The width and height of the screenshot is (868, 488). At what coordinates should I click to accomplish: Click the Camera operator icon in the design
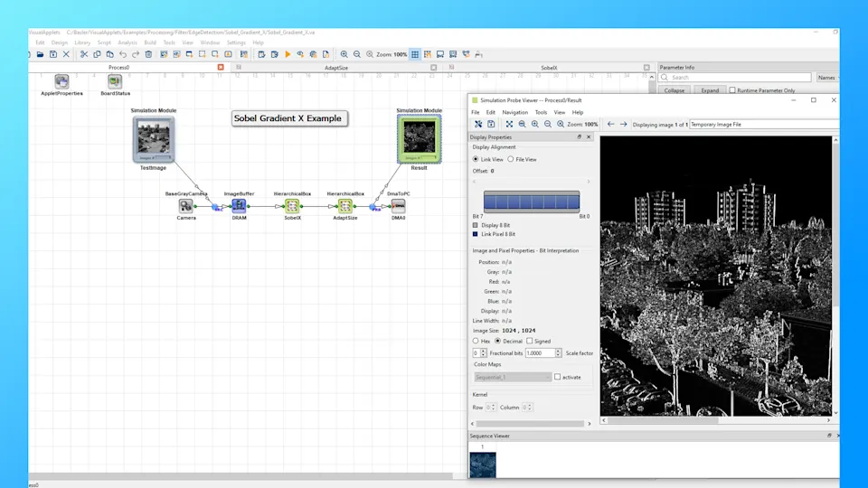[186, 206]
